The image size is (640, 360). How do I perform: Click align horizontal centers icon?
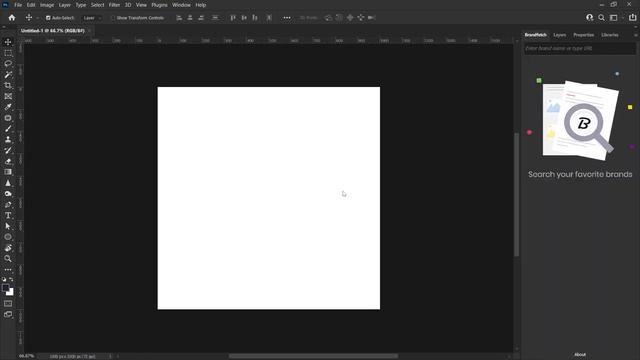[x=190, y=18]
